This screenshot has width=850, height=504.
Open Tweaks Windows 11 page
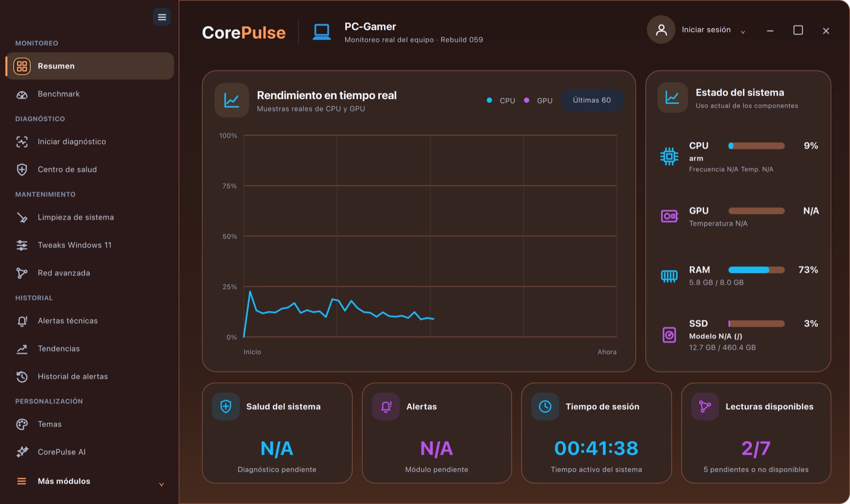click(x=90, y=245)
